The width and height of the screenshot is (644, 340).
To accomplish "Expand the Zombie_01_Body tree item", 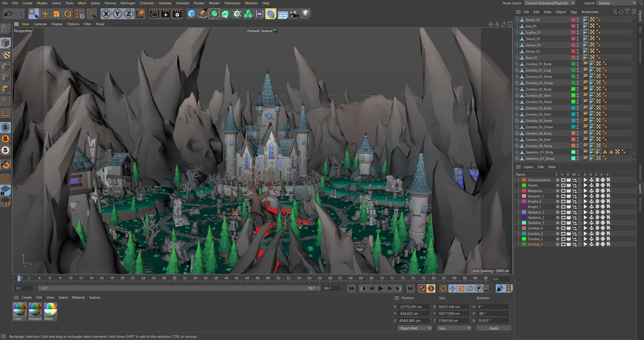I will 517,64.
